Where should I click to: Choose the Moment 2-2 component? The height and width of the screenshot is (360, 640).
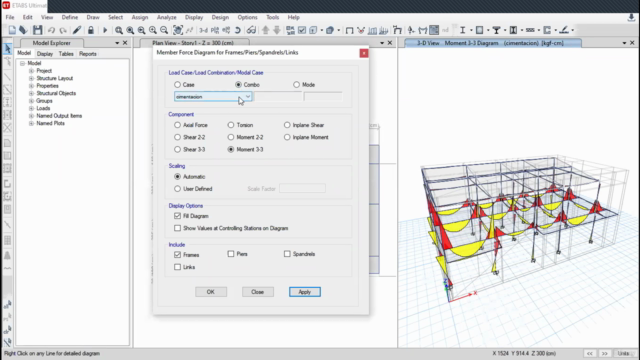coord(231,137)
